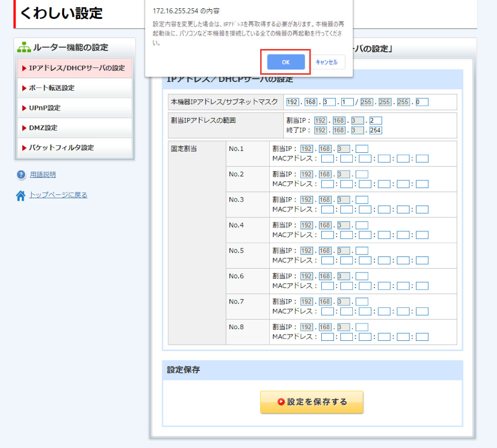Focus subnet mask last octet field 0
The image size is (497, 448).
point(422,102)
